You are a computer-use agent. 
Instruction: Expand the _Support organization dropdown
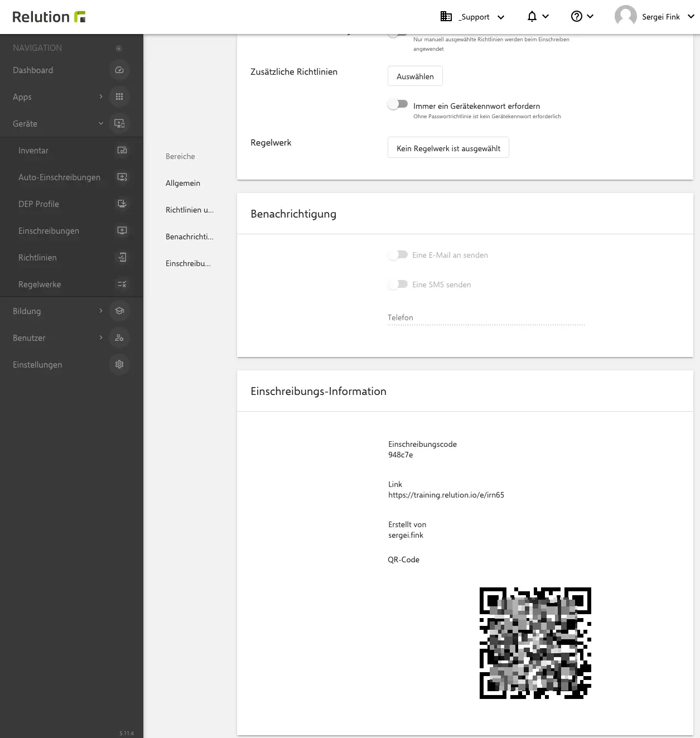(501, 17)
